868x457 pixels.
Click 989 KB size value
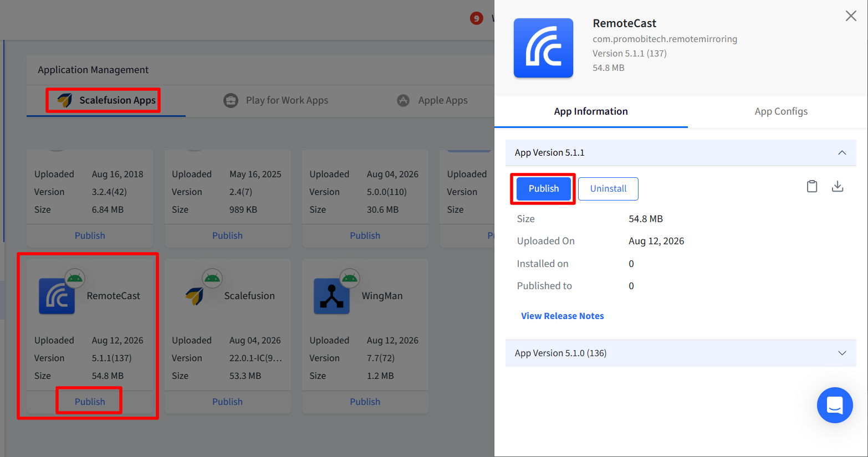[243, 209]
